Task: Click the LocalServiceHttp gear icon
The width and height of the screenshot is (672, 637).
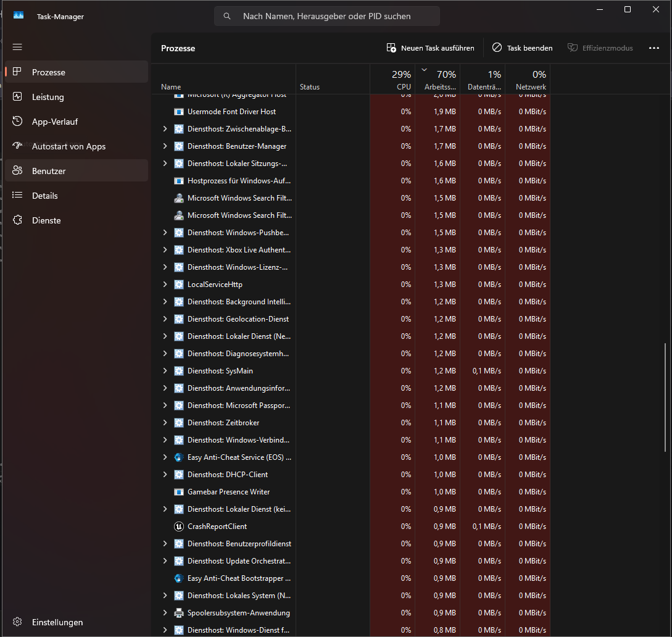Action: 179,285
